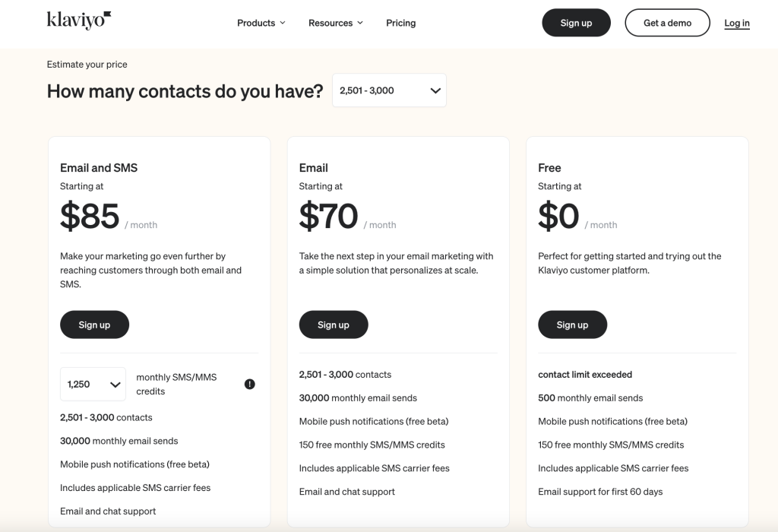Click the Get a demo button

[667, 23]
